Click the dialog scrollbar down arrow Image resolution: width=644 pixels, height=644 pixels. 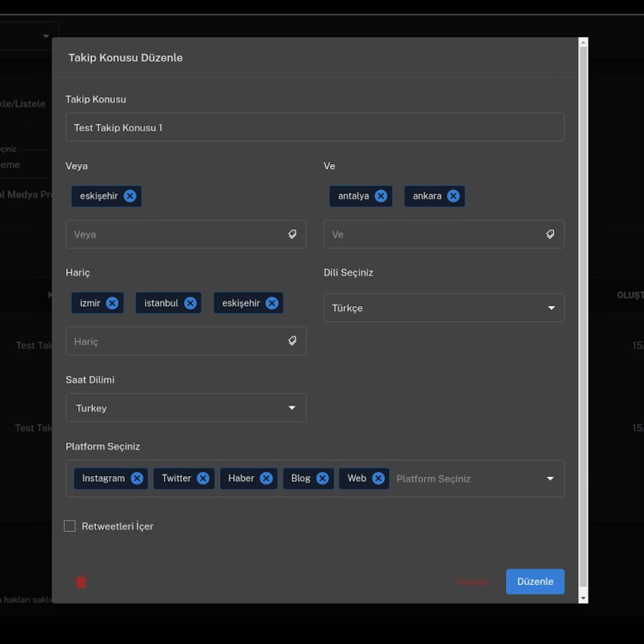(583, 598)
